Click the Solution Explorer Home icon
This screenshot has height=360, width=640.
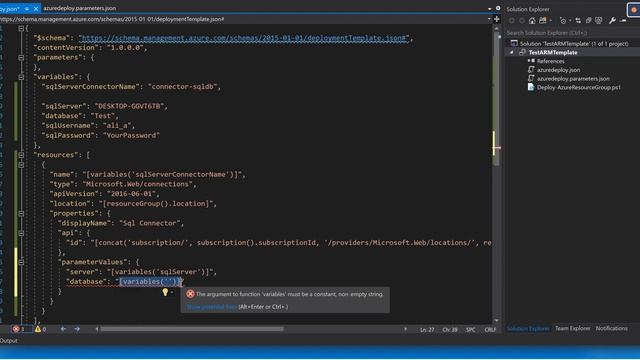tap(532, 20)
